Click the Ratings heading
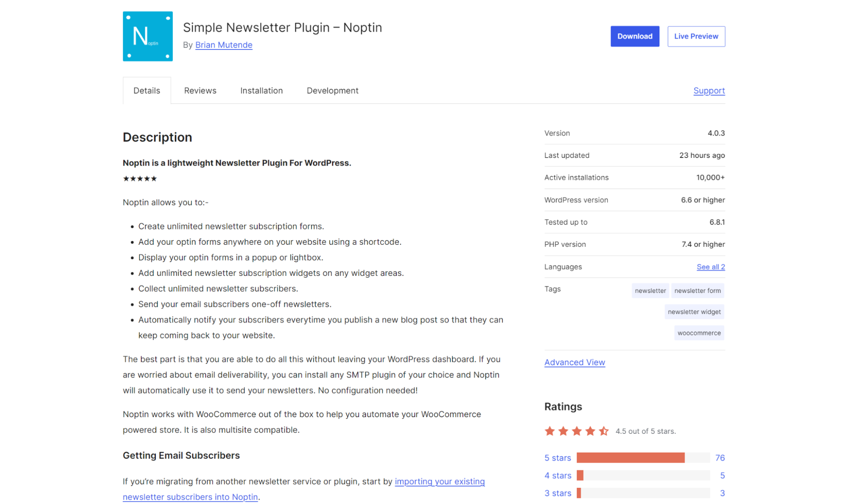Image resolution: width=851 pixels, height=504 pixels. tap(563, 407)
